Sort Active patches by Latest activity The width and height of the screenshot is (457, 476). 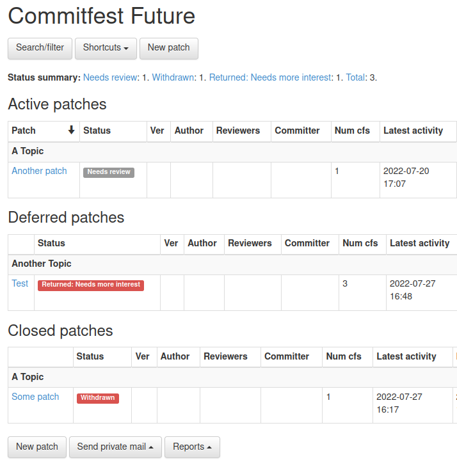pyautogui.click(x=413, y=131)
